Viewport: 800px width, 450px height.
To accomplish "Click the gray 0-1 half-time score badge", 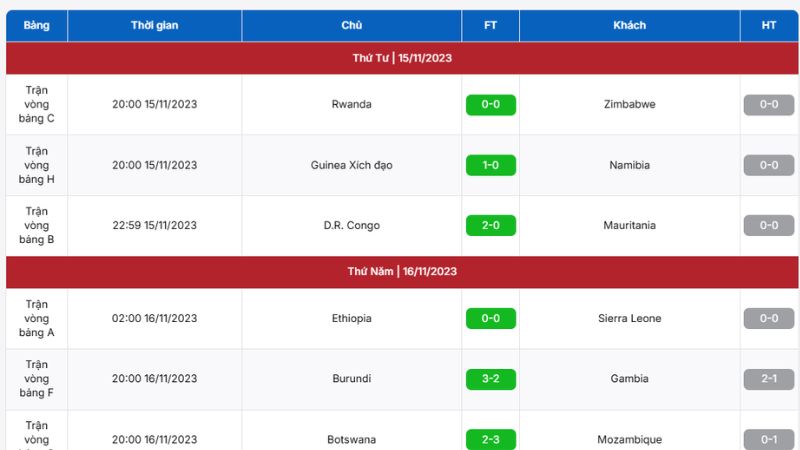I will (768, 439).
